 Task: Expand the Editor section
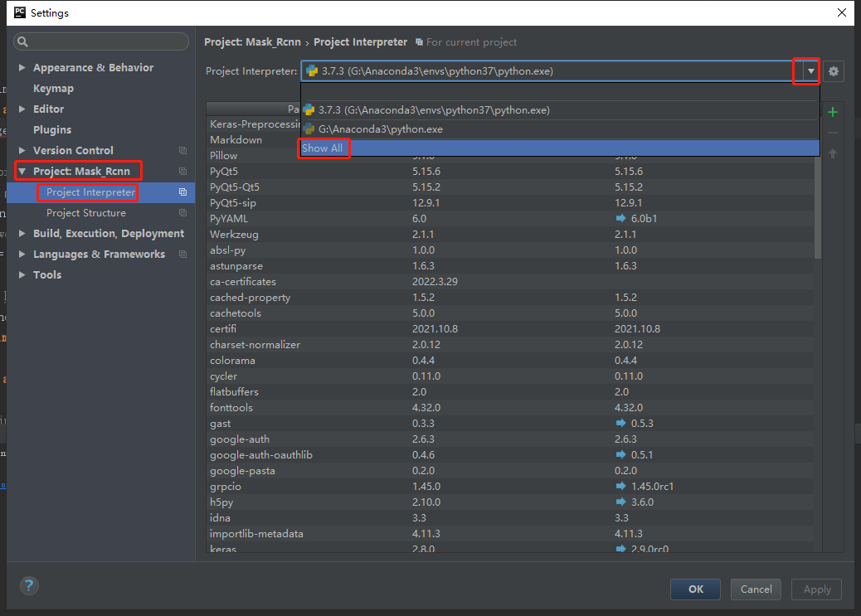click(22, 109)
